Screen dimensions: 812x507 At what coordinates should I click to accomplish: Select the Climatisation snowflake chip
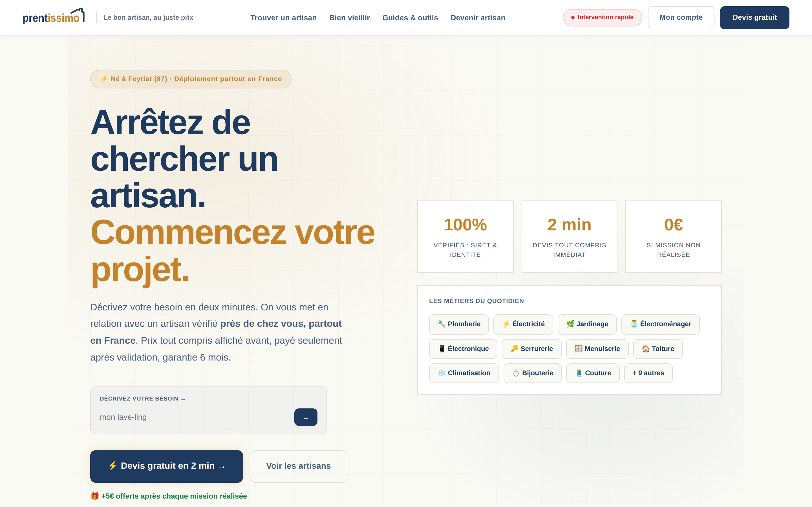pos(464,373)
